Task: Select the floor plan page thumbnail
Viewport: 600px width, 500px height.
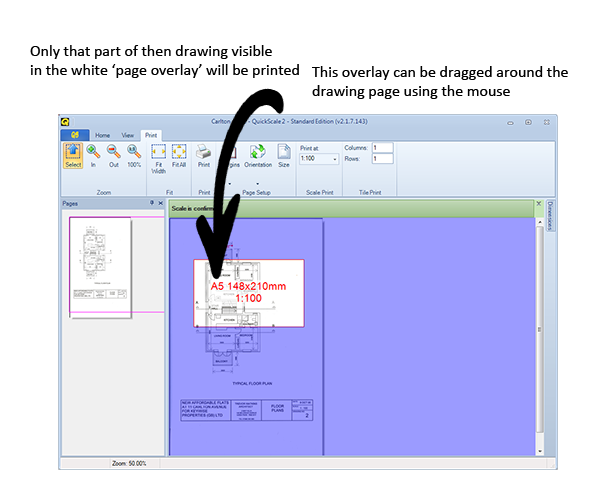Action: pyautogui.click(x=100, y=263)
